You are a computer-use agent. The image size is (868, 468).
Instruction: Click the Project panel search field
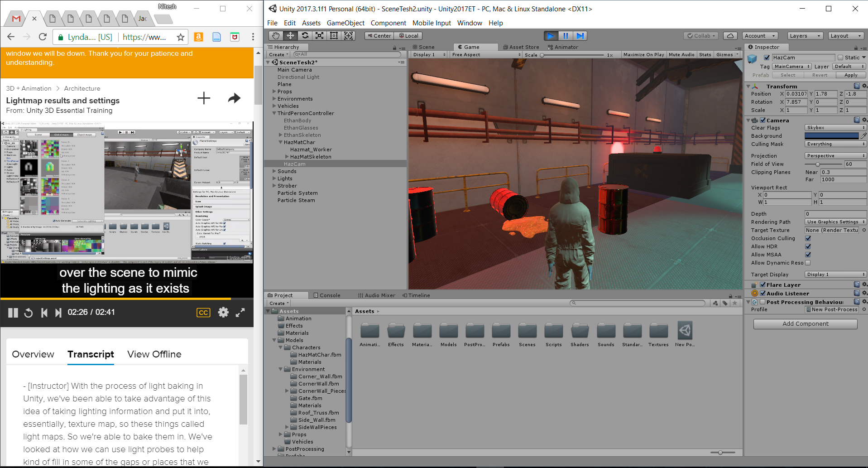tap(638, 303)
